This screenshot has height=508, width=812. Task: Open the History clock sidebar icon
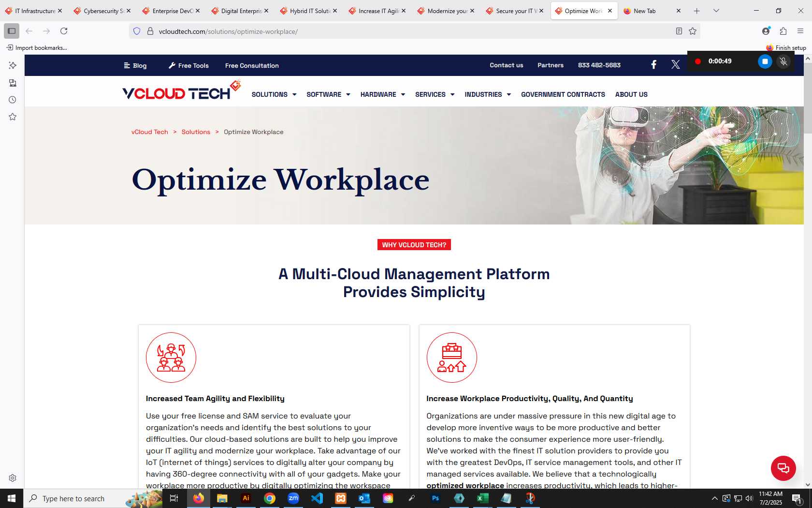click(x=13, y=100)
